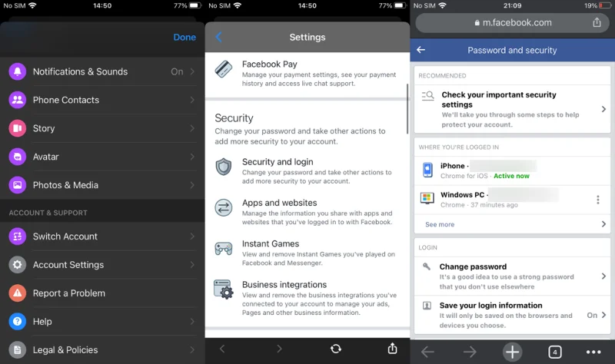Tap the Facebook Pay card icon
Viewport: 615px width, 364px height.
[x=224, y=69]
